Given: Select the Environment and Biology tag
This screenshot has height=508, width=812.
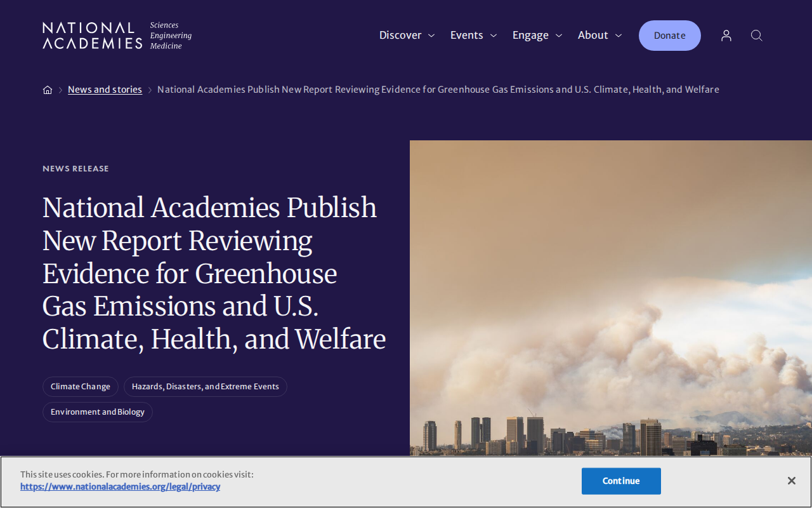Looking at the screenshot, I should point(98,412).
